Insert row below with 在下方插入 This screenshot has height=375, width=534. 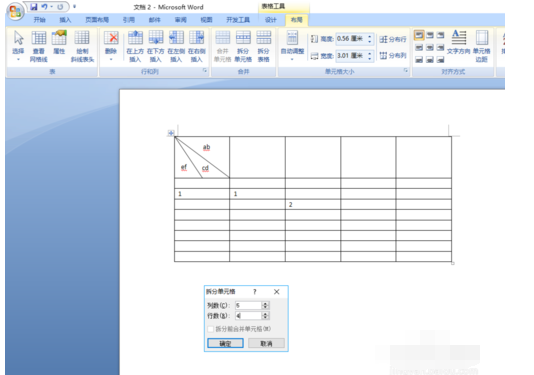[x=156, y=46]
